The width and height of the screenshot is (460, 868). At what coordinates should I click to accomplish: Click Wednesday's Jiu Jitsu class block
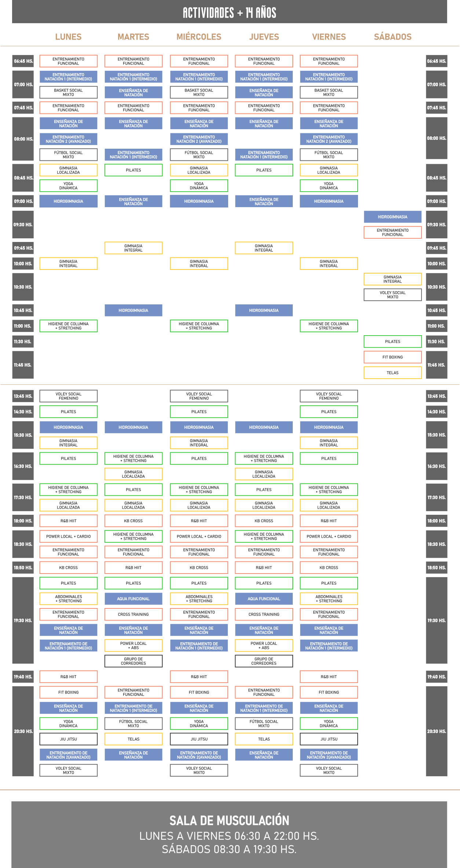click(x=199, y=739)
